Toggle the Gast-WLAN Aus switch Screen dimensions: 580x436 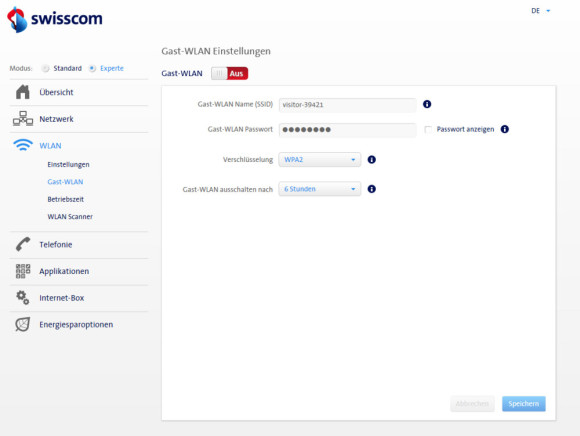pyautogui.click(x=230, y=74)
